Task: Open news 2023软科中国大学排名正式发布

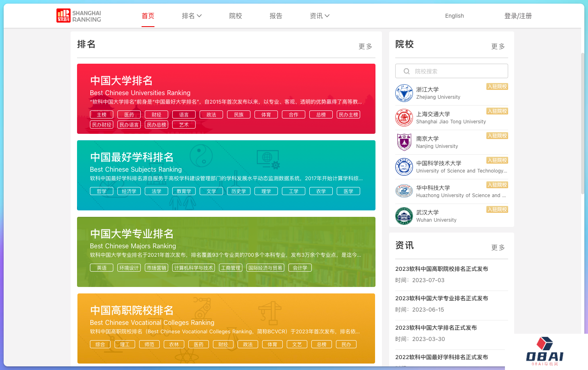Action: pyautogui.click(x=436, y=328)
